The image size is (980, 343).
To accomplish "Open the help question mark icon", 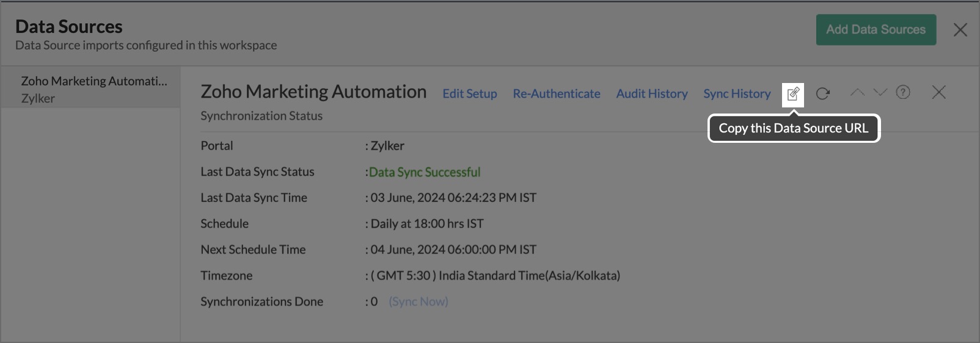I will pyautogui.click(x=903, y=92).
